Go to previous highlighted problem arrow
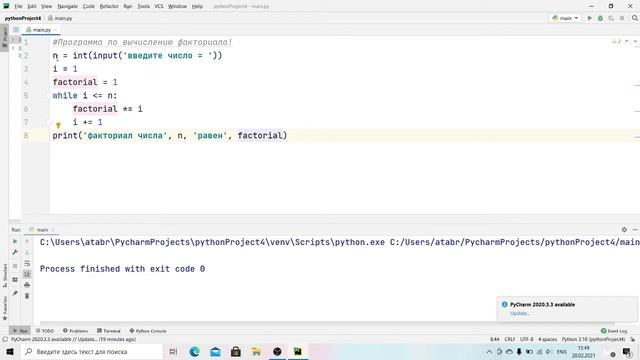Screen dimensions: 640x360 627,42
